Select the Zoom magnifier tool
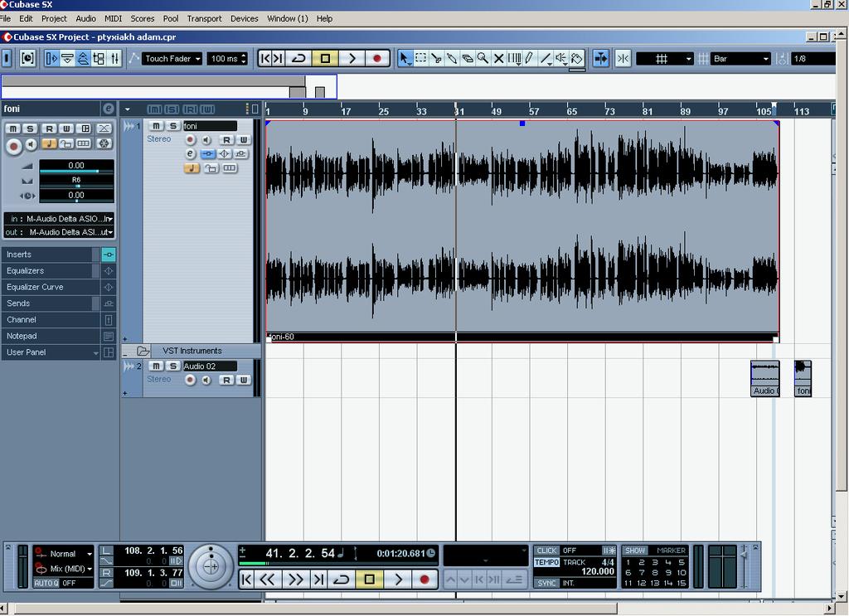 (x=483, y=58)
